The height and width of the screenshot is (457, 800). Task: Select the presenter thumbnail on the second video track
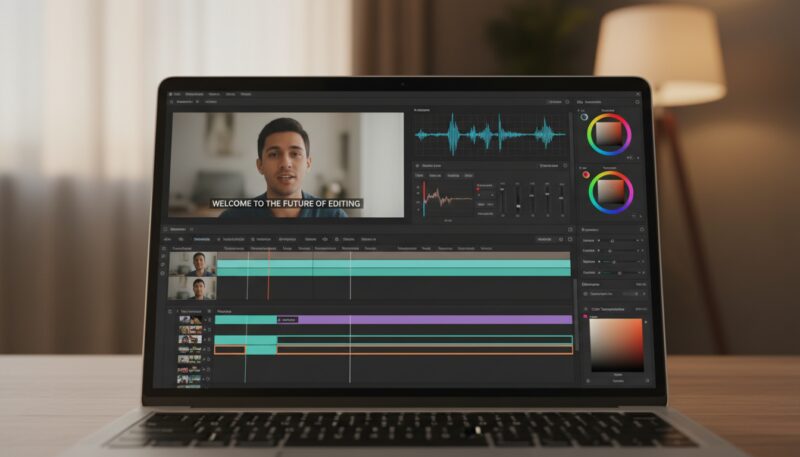click(192, 288)
